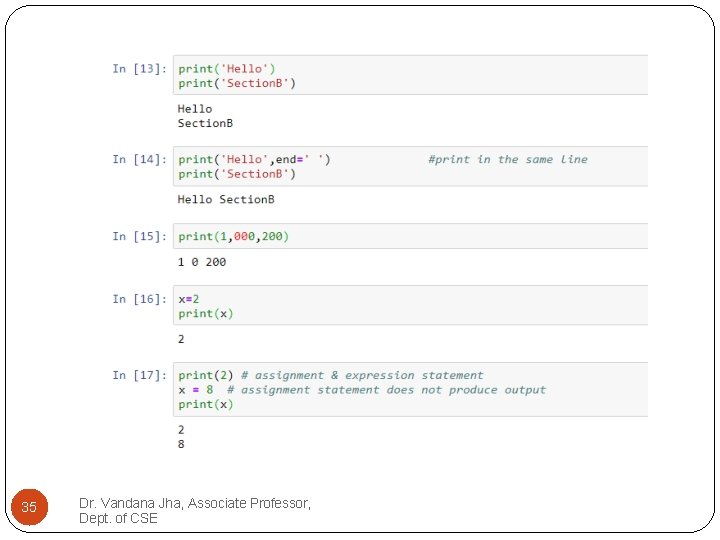The image size is (720, 540).
Task: Click the 'Dr. Vandana Jha, Associate Professor' footer text
Action: [x=195, y=503]
